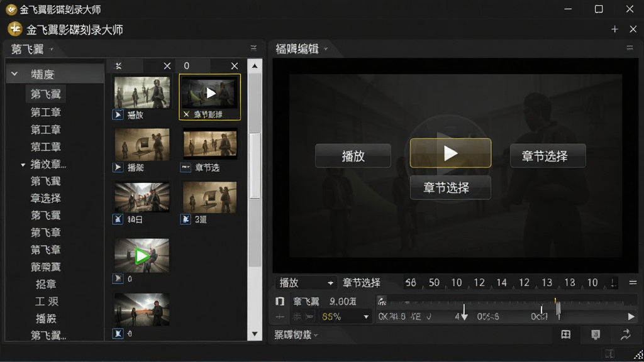
Task: Open the left panel title dropdown arrow
Action: tap(52, 49)
